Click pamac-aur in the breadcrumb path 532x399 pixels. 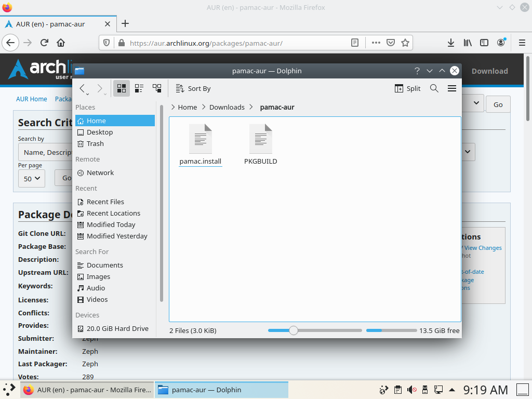pyautogui.click(x=277, y=107)
